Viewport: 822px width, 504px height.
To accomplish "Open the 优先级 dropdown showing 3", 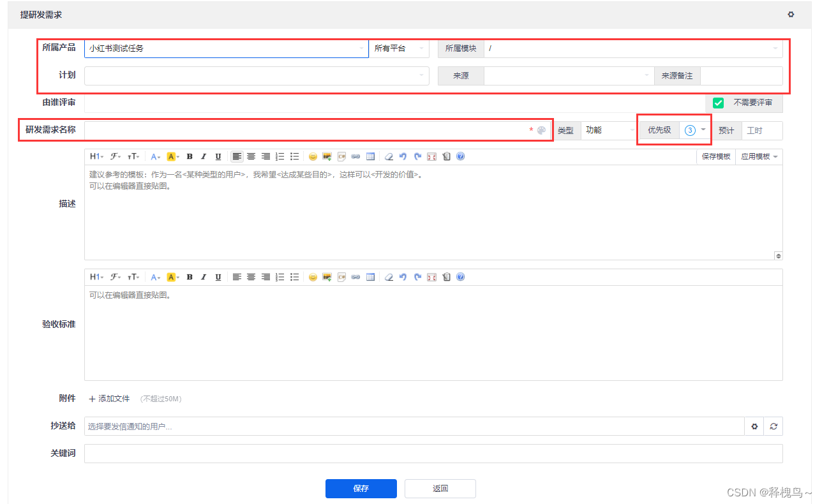I will [x=695, y=130].
